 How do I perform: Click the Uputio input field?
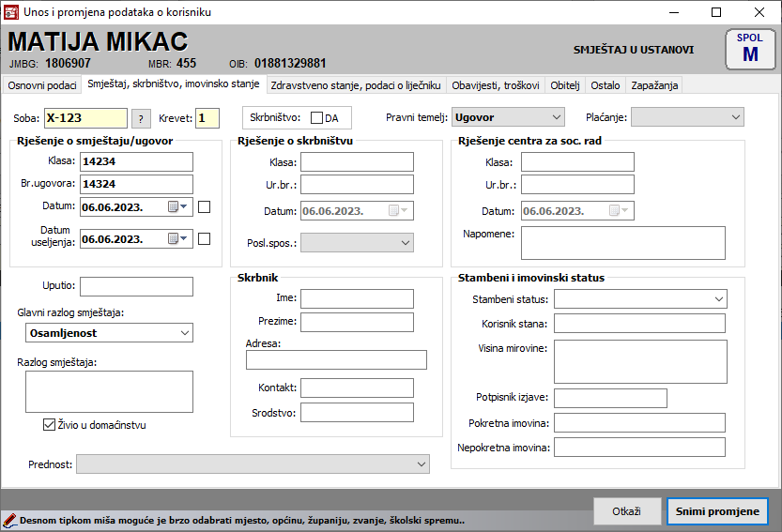136,287
